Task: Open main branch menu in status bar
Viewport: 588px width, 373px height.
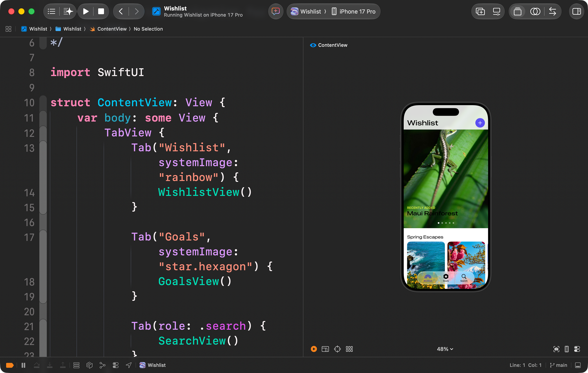Action: pos(558,365)
